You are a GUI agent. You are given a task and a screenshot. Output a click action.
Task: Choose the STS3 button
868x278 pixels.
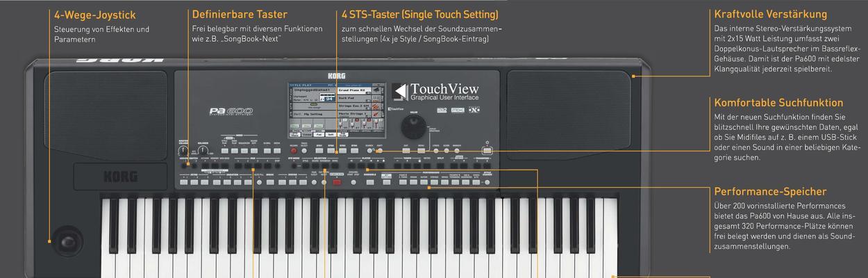(x=342, y=151)
